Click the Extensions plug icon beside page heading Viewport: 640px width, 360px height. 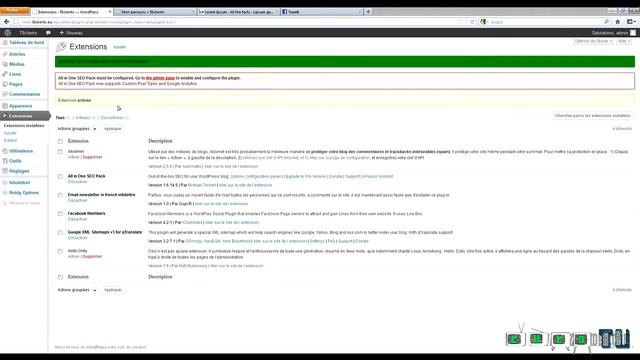coord(61,47)
